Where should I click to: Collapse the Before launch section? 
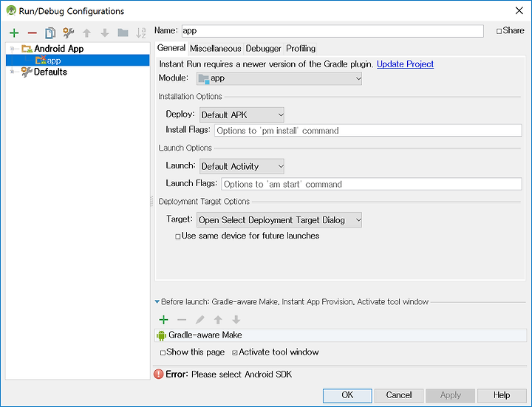[157, 301]
